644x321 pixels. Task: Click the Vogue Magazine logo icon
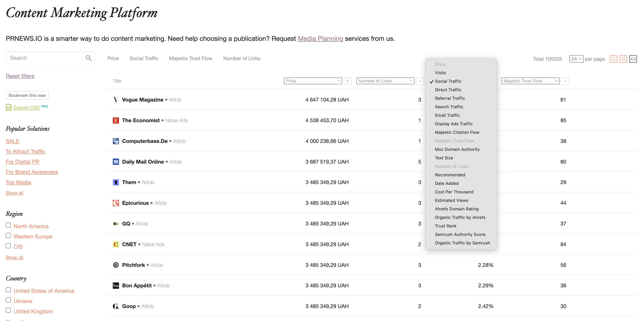point(116,100)
